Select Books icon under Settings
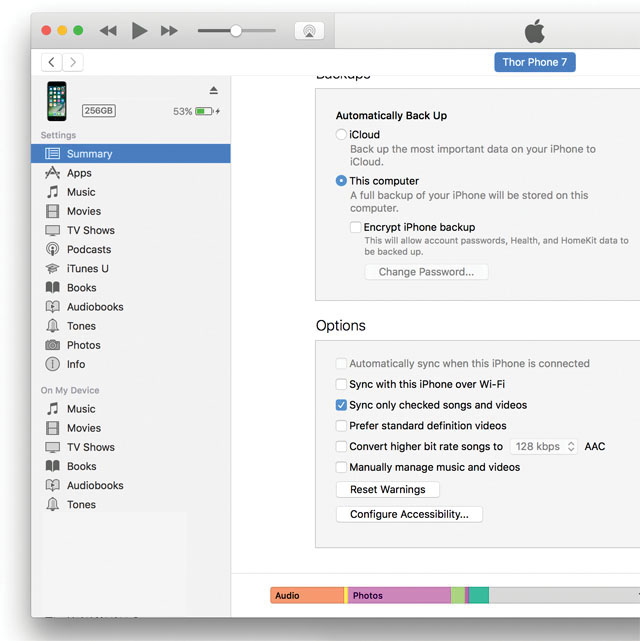 click(x=52, y=288)
